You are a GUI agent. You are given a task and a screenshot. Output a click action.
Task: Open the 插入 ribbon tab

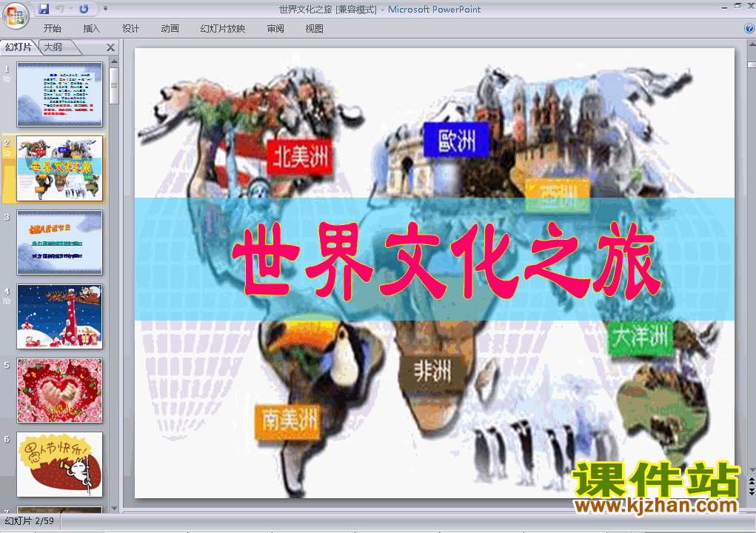[x=92, y=28]
